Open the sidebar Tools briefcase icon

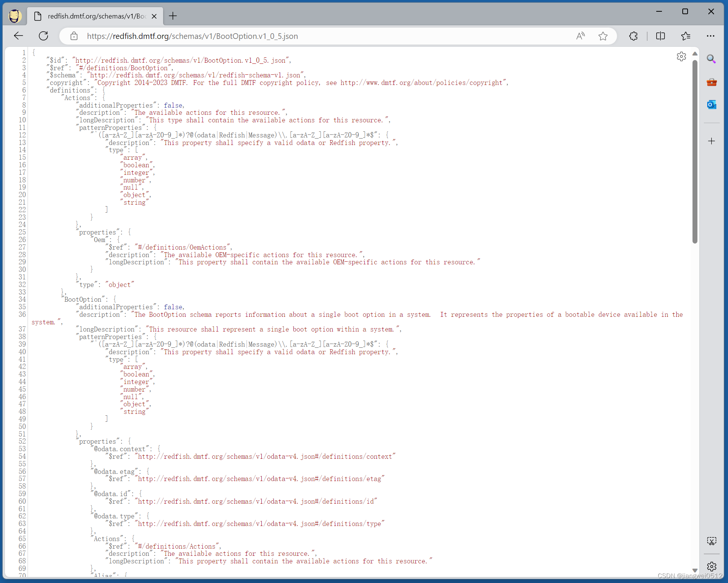711,82
